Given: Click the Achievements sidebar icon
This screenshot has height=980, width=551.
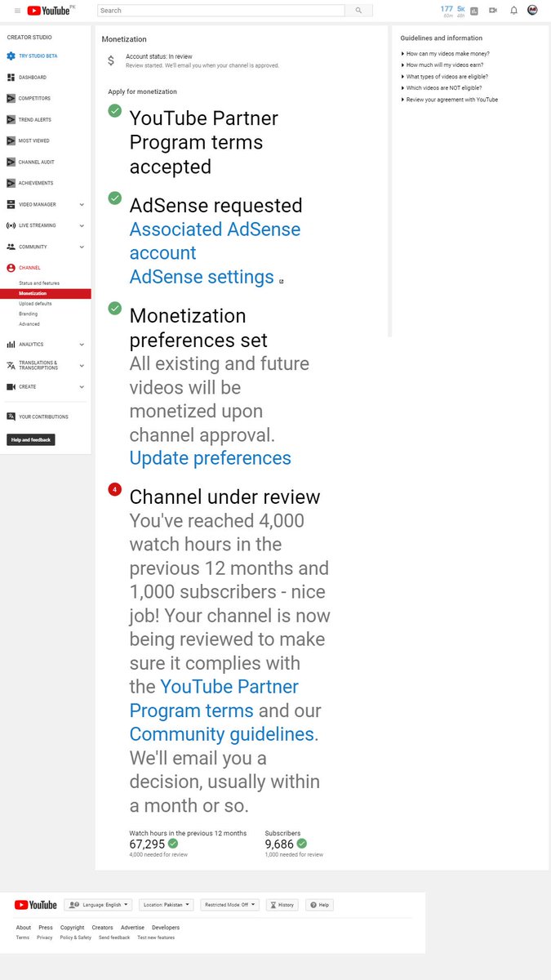Looking at the screenshot, I should coord(11,183).
